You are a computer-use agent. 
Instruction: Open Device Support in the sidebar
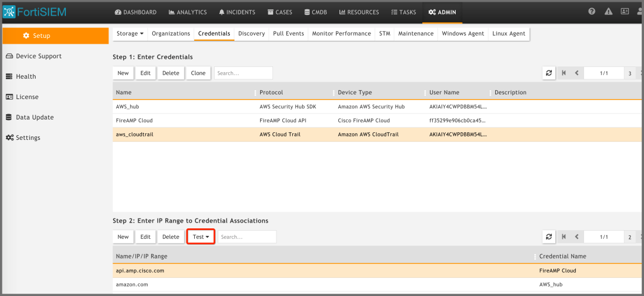pos(38,56)
